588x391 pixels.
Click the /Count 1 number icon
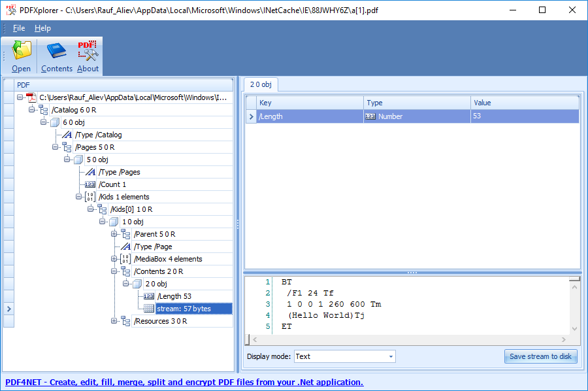coord(90,184)
